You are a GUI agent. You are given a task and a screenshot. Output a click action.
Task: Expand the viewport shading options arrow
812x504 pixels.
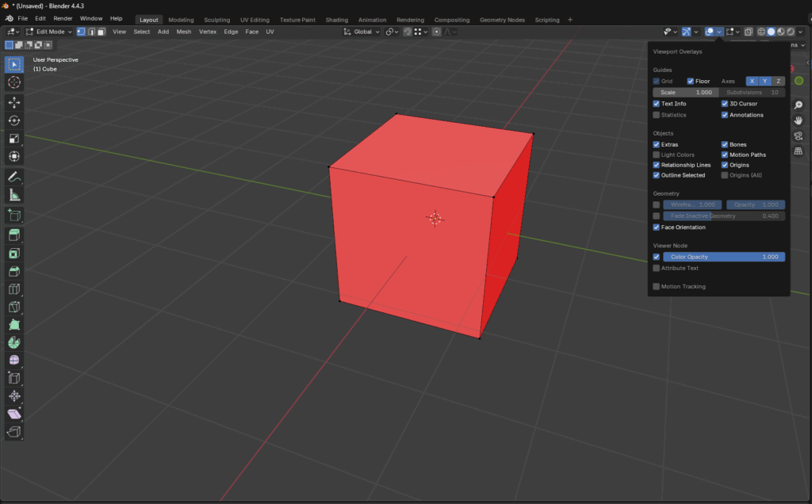(801, 32)
